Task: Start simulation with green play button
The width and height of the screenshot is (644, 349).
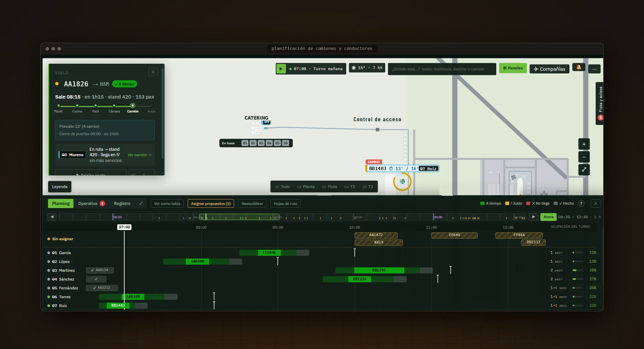Action: click(x=281, y=69)
